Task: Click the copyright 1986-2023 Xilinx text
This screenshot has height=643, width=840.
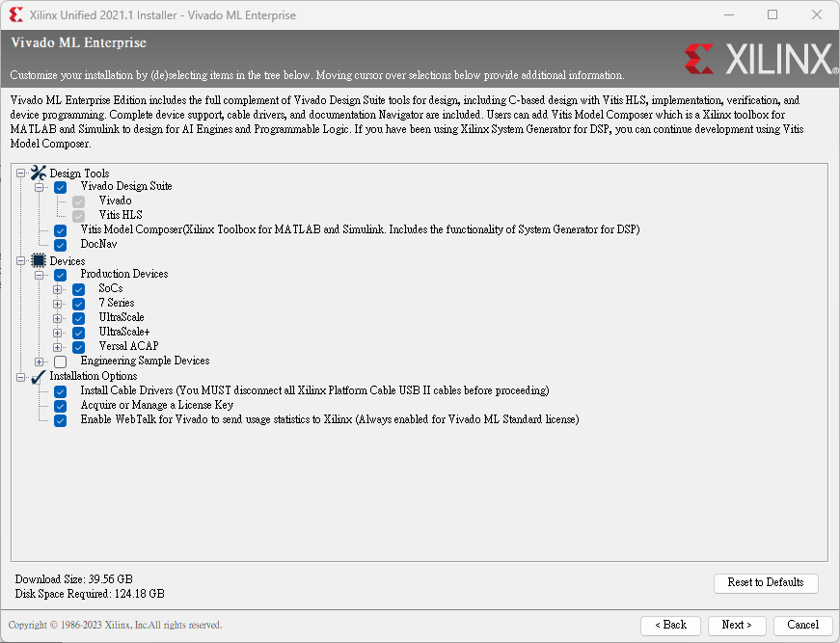Action: coord(115,626)
